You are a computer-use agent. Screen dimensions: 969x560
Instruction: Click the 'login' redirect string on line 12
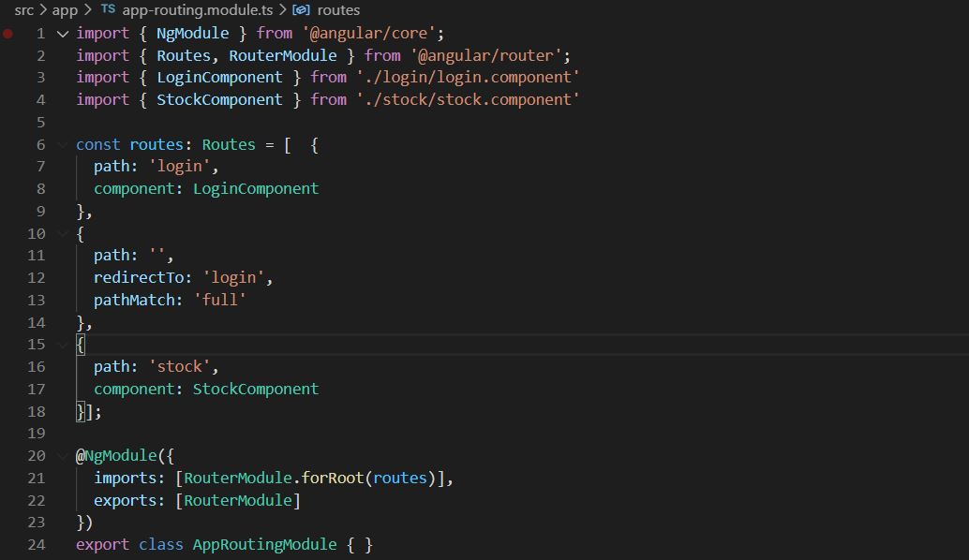tap(233, 278)
